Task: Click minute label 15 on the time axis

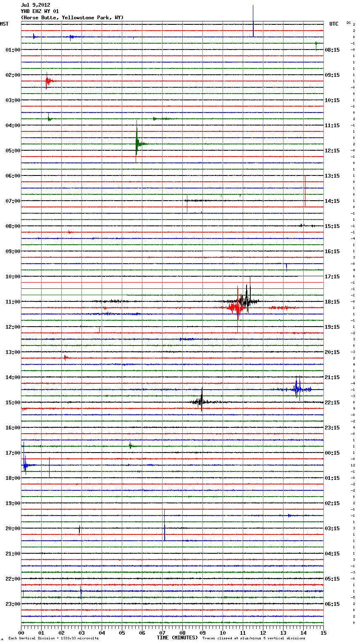Action: tap(323, 633)
